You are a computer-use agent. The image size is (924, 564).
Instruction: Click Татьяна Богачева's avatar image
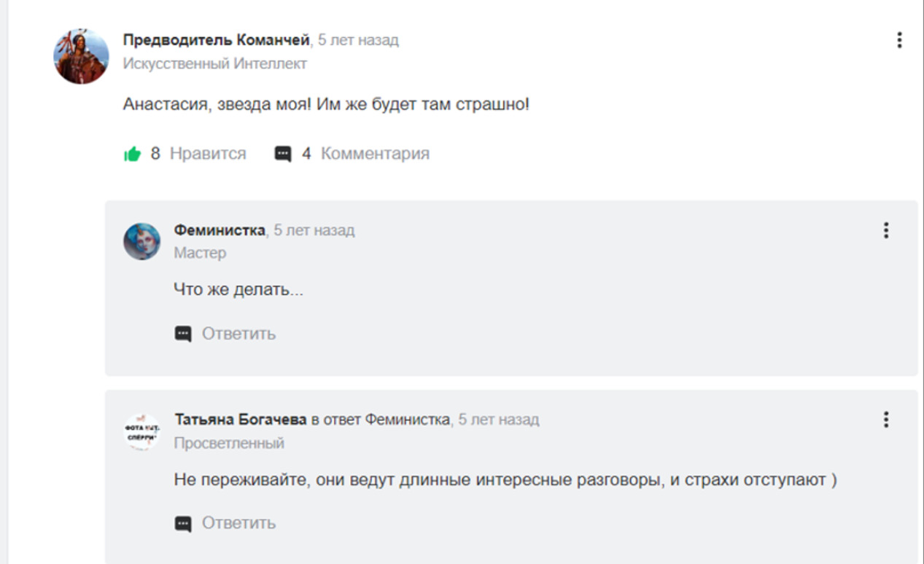click(141, 431)
